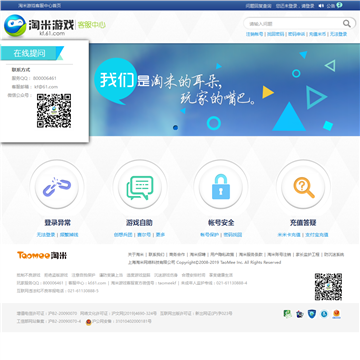Click the 关于淘米 footer link
360x360 pixels.
(x=135, y=255)
